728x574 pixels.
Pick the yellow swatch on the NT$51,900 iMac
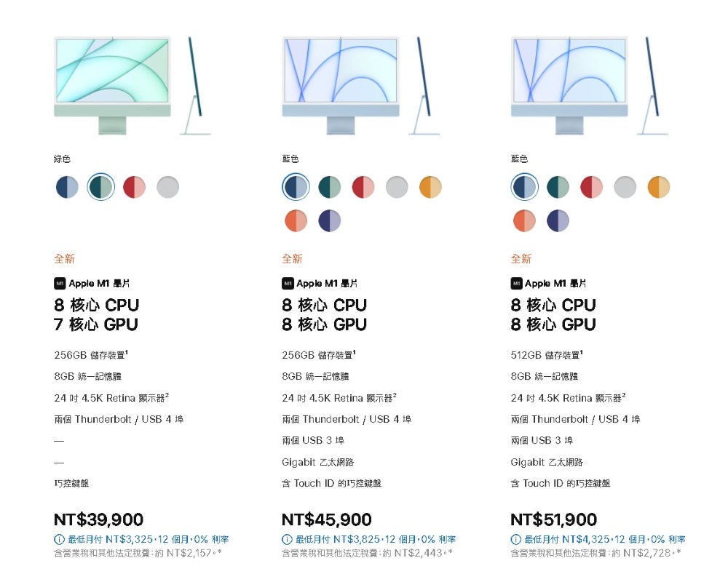coord(658,187)
